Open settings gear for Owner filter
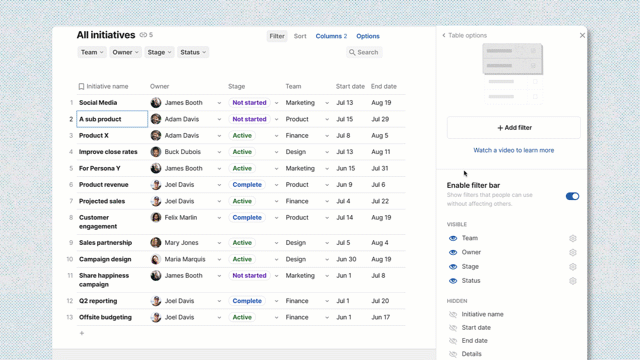This screenshot has height=360, width=640. (573, 253)
